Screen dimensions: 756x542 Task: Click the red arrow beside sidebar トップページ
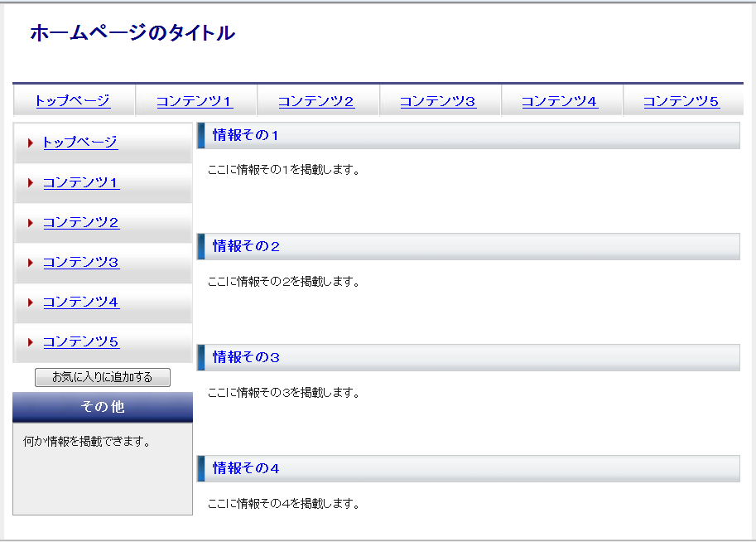30,143
